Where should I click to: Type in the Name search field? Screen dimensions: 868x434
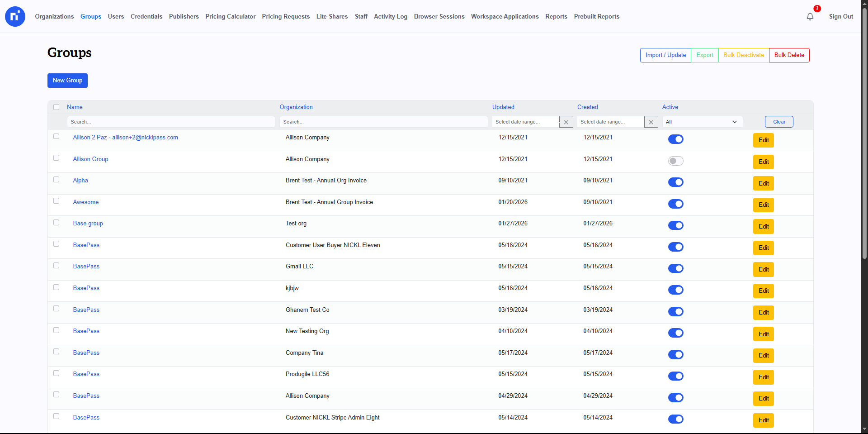pyautogui.click(x=170, y=122)
